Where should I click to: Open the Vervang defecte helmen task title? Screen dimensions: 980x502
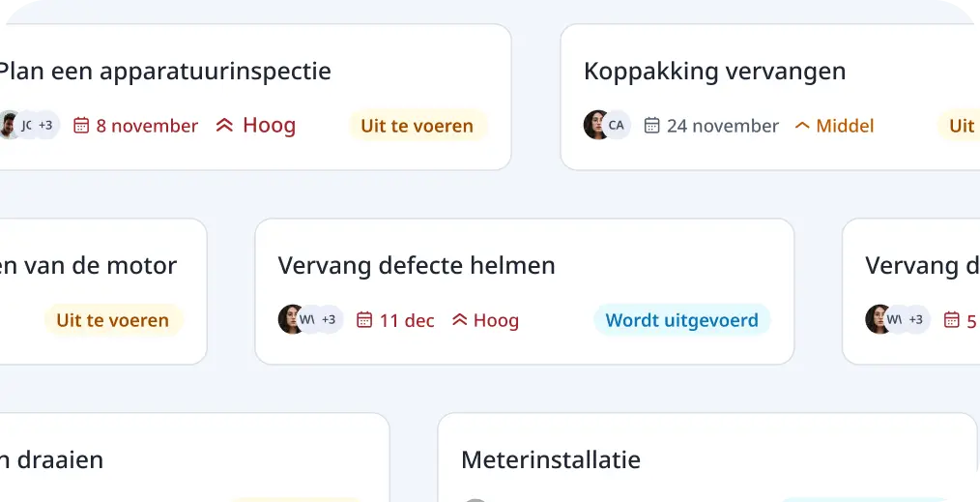pyautogui.click(x=417, y=266)
